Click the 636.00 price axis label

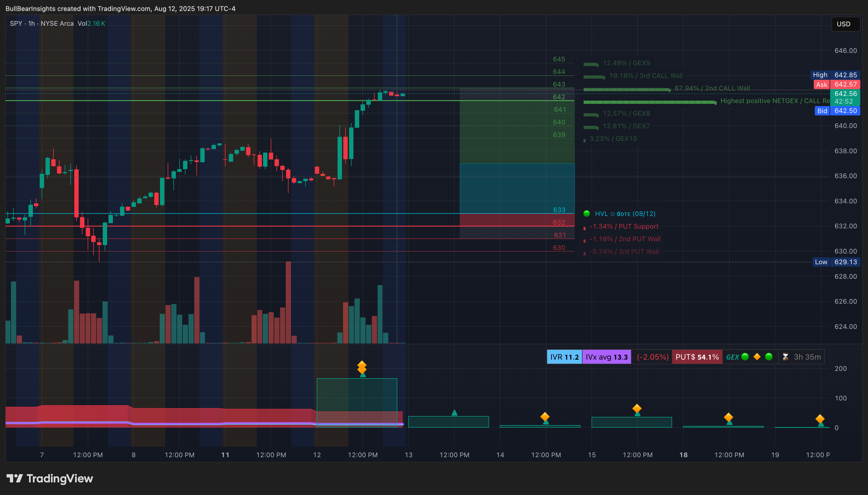(846, 176)
